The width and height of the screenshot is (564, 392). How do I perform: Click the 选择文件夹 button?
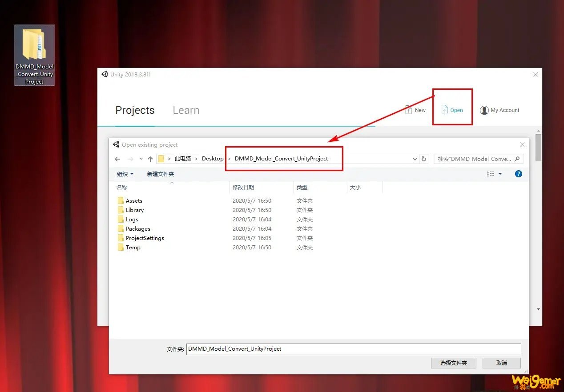tap(454, 363)
